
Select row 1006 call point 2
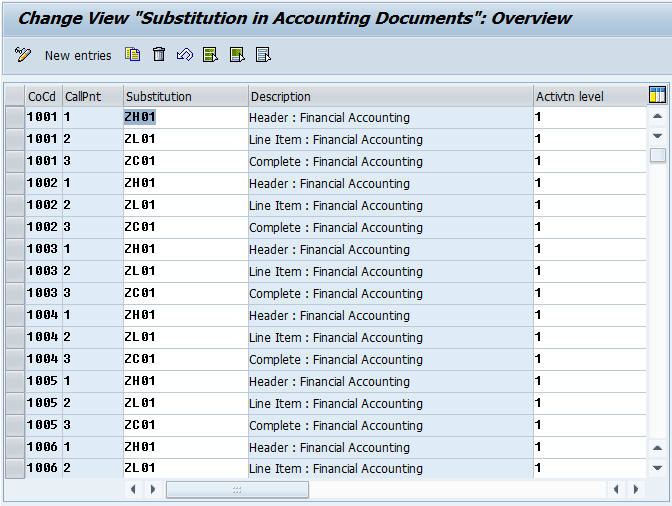[x=15, y=468]
